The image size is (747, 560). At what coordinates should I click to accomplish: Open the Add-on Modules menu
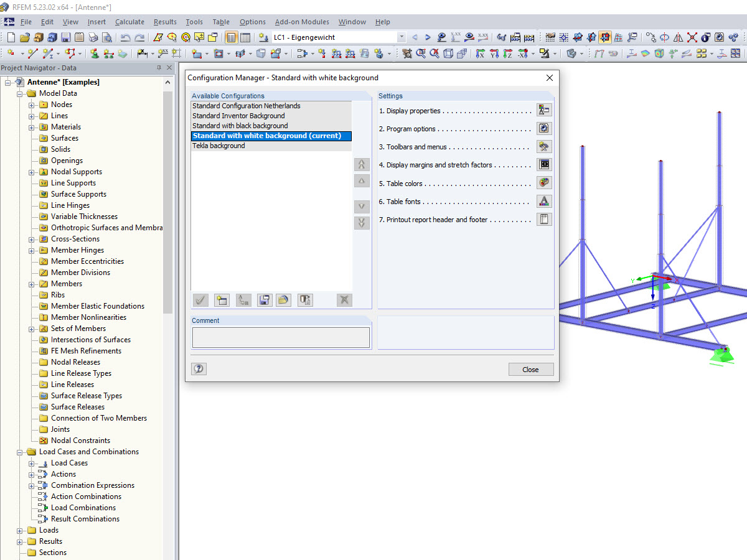pyautogui.click(x=302, y=22)
